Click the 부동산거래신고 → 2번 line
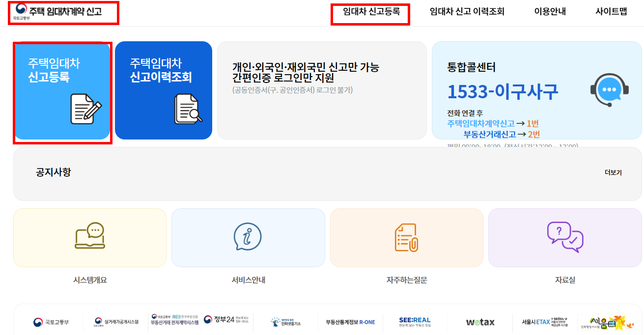Image resolution: width=644 pixels, height=335 pixels. click(502, 134)
